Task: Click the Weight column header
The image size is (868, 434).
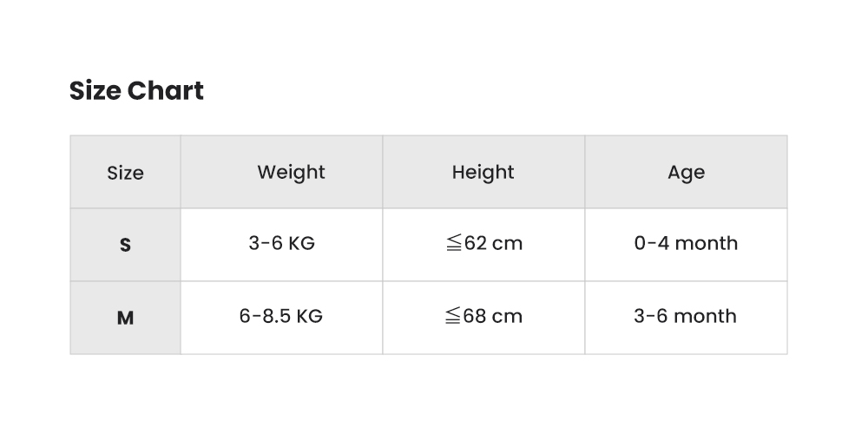Action: coord(291,172)
